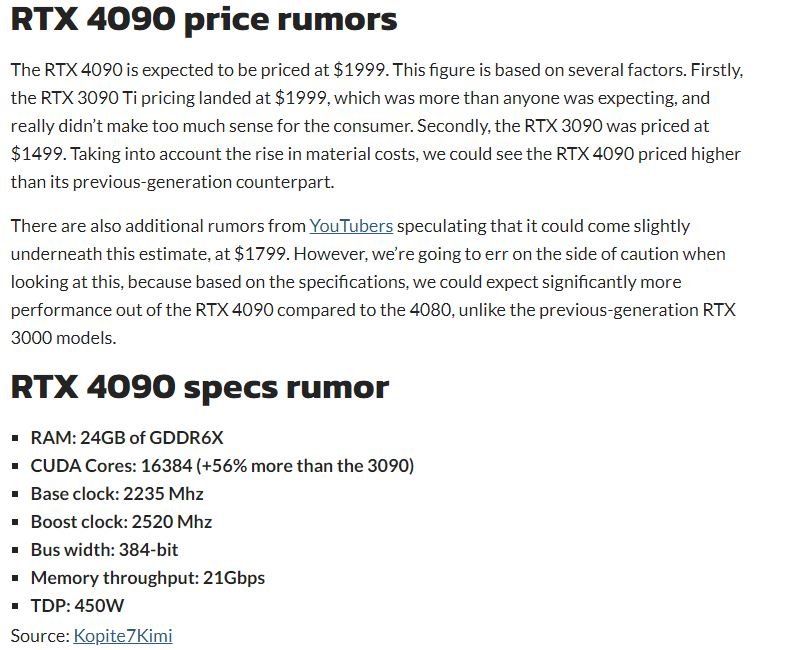795x650 pixels.
Task: Select the 'CUDA Cores: 16384' list item
Action: [222, 465]
